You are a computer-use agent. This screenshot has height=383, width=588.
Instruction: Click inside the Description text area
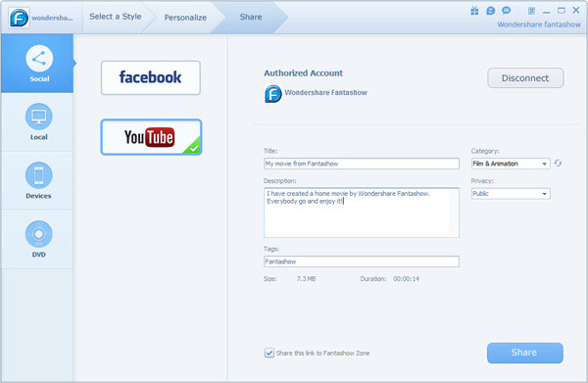(362, 213)
